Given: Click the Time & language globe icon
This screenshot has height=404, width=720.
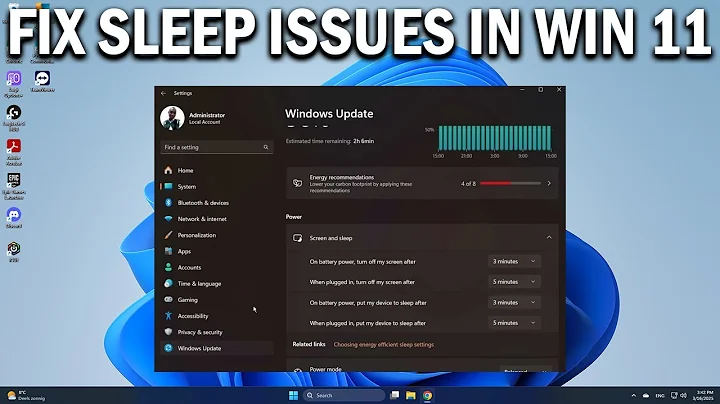Looking at the screenshot, I should coord(169,283).
